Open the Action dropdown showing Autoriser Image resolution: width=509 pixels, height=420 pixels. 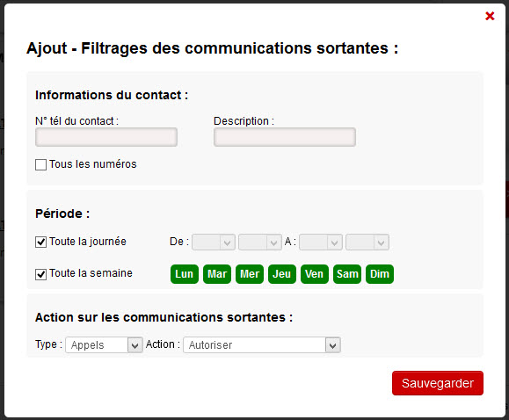tap(262, 344)
